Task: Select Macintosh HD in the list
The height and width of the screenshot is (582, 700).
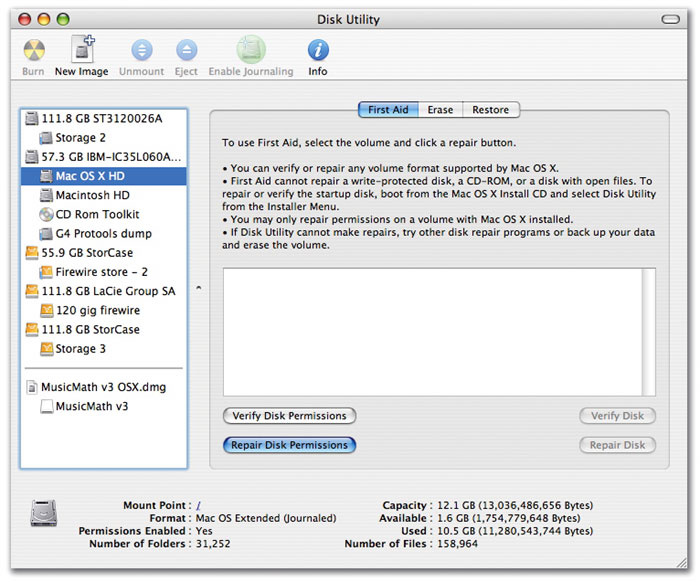Action: click(x=92, y=195)
